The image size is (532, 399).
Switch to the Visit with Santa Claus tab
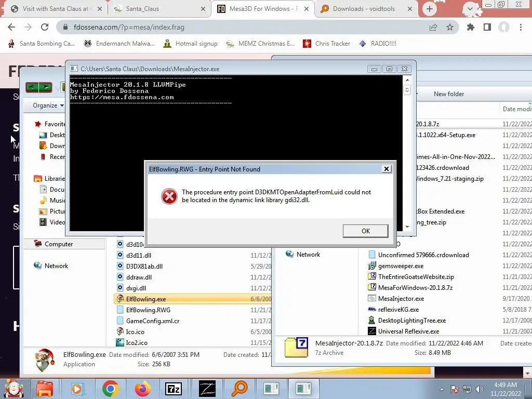56,9
